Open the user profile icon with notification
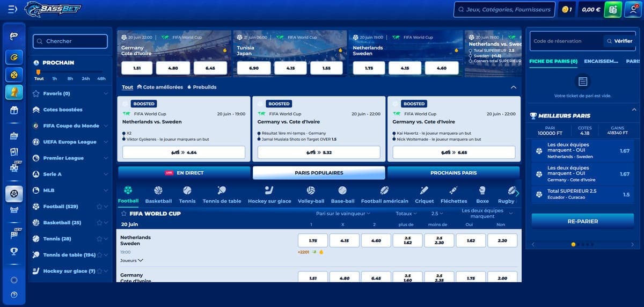 [x=632, y=9]
